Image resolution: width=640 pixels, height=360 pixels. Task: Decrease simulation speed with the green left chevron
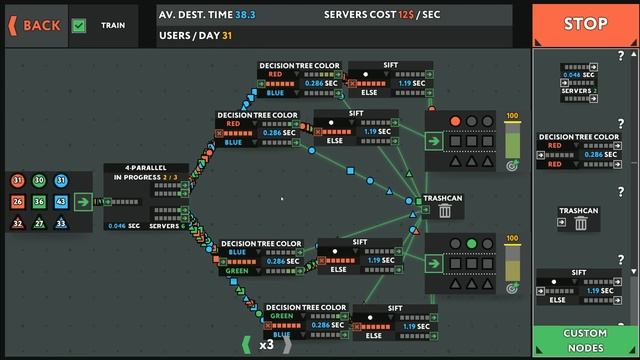coord(246,345)
